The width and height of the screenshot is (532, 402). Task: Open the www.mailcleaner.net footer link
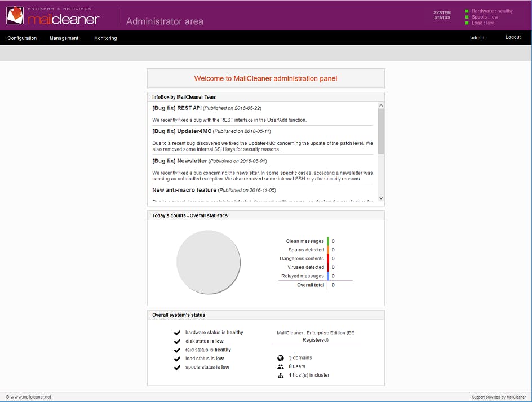coord(29,397)
